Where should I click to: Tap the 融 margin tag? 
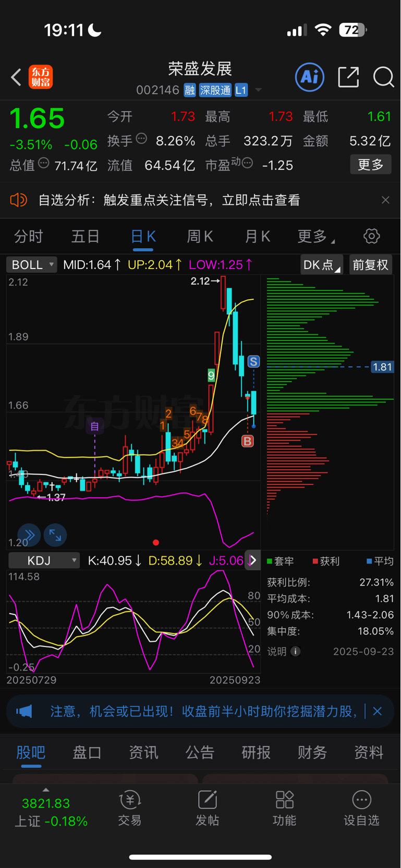point(190,90)
